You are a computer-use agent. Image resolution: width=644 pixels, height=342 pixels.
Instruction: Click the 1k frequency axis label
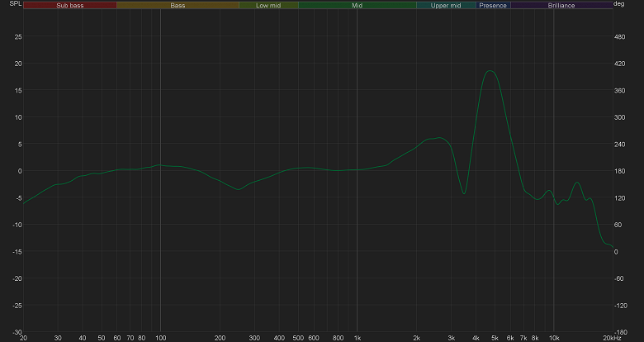tap(357, 338)
